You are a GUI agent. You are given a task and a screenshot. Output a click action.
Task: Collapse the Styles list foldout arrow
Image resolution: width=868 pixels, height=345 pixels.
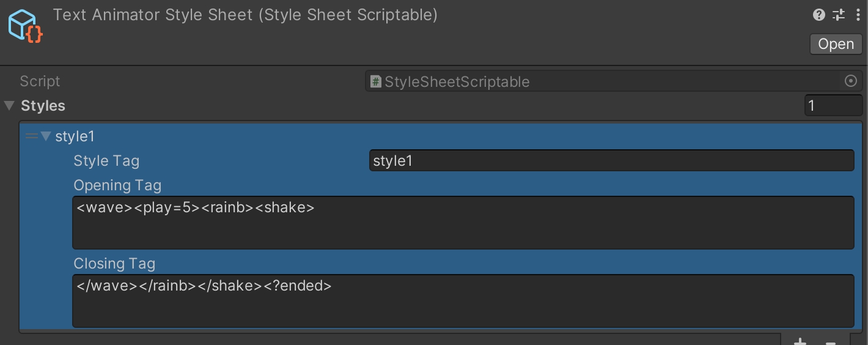(9, 106)
